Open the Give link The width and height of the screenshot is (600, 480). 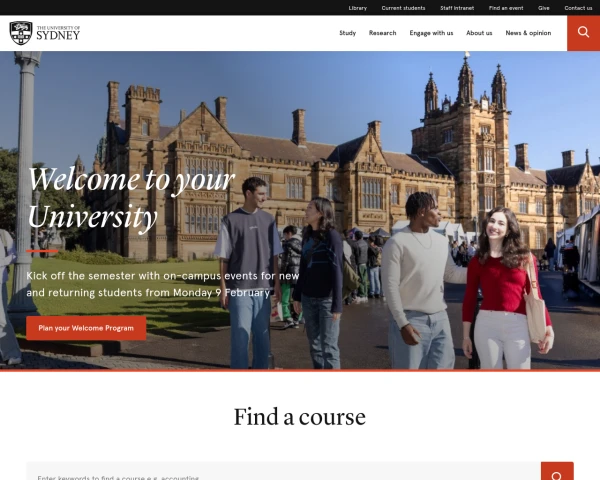click(543, 8)
